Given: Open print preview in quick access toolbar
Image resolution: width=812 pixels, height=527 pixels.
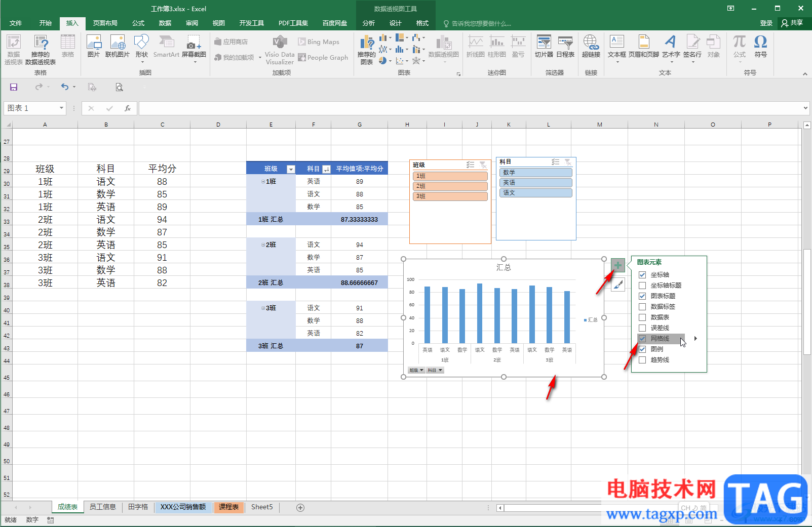Looking at the screenshot, I should [x=119, y=87].
